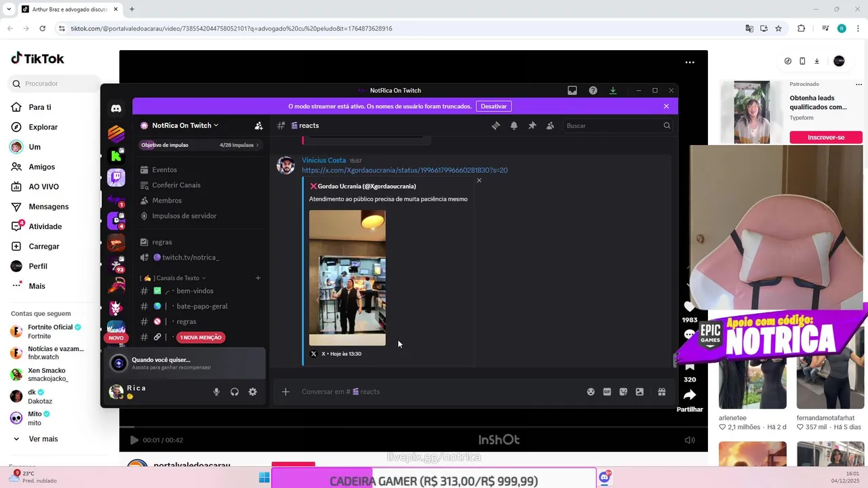The height and width of the screenshot is (488, 868).
Task: Open the x.com Xgordaoucrania status link
Action: pyautogui.click(x=405, y=170)
